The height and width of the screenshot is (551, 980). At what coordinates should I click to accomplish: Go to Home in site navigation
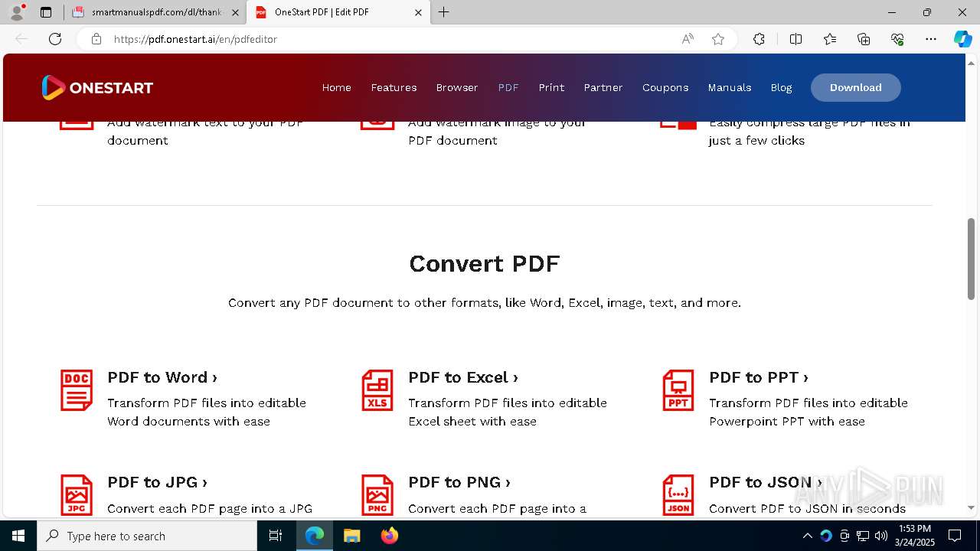(336, 87)
